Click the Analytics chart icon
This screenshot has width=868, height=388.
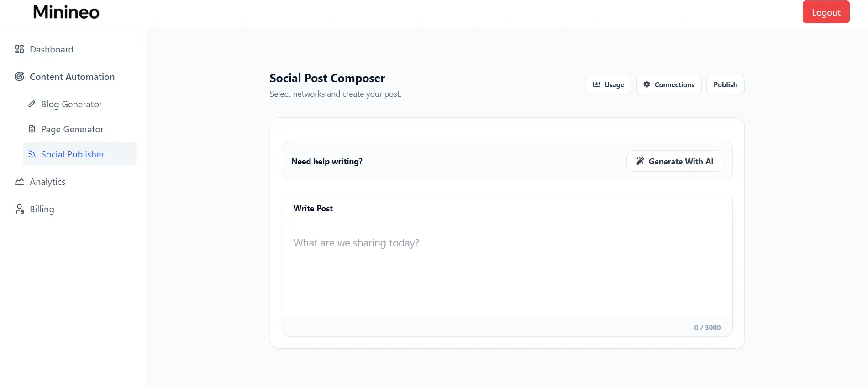coord(19,182)
